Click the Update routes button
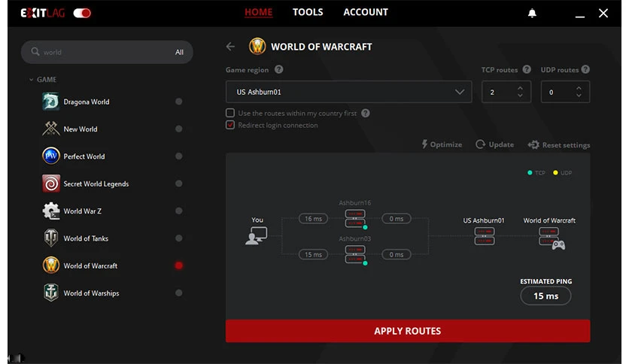Viewport: 629px width, 364px height. coord(494,144)
